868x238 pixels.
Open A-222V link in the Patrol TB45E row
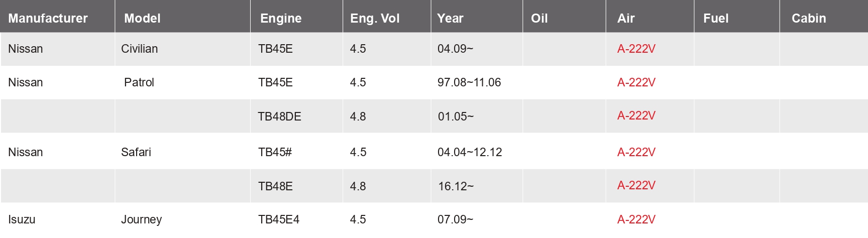(x=636, y=82)
